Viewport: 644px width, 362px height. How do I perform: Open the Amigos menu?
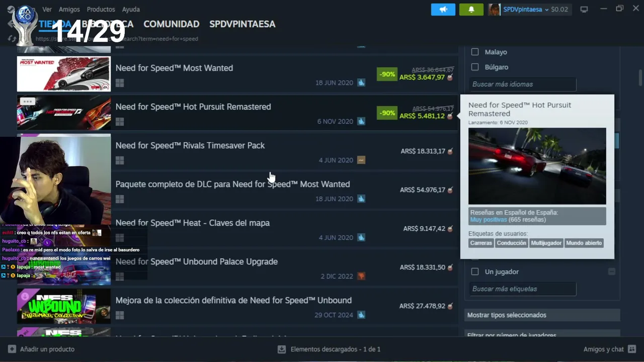[69, 10]
